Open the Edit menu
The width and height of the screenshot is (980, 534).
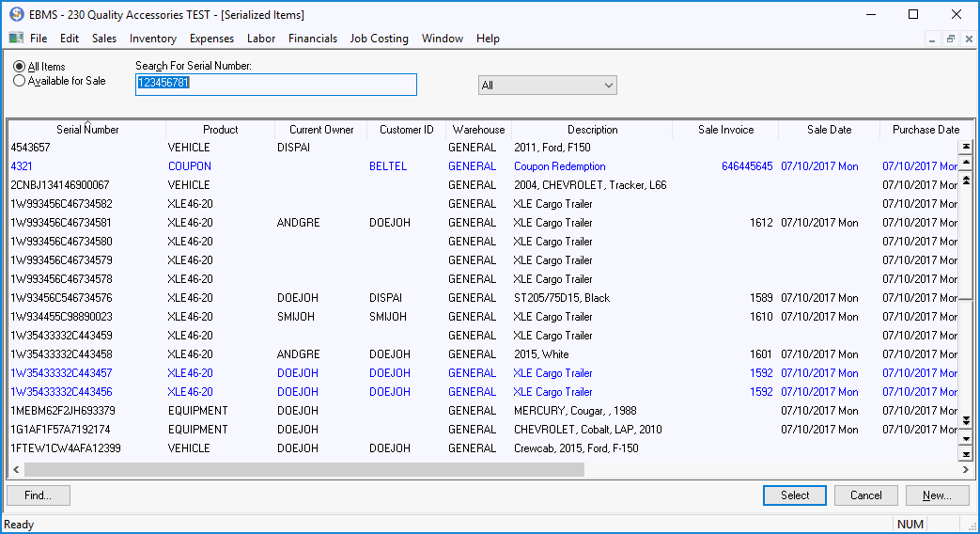70,39
